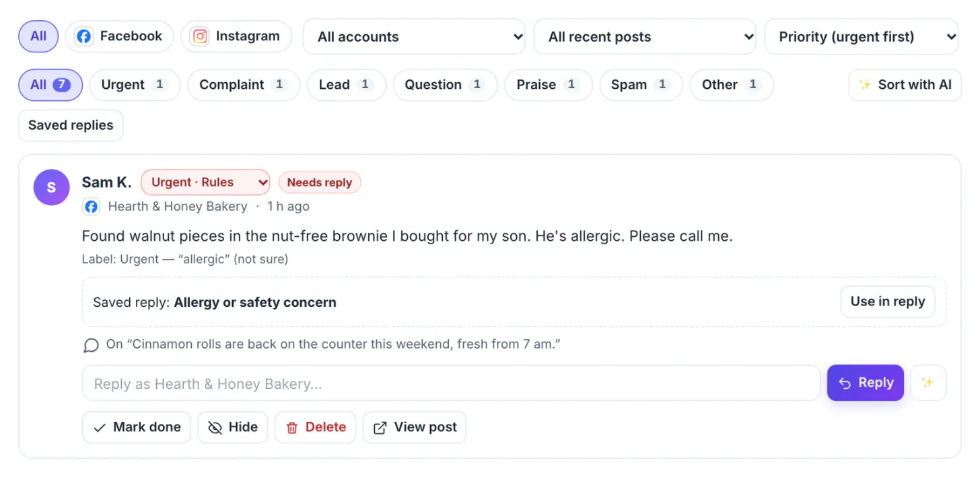Filter by the Question category tab
The image size is (980, 477).
tap(445, 85)
